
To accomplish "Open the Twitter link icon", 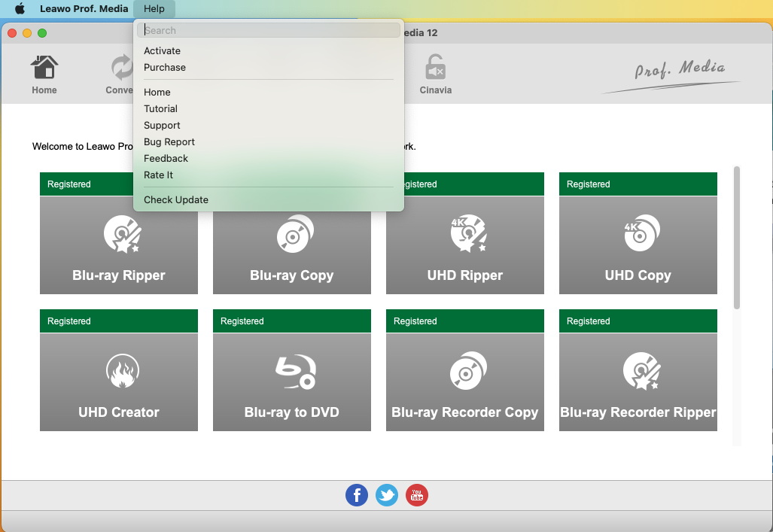I will pos(387,494).
